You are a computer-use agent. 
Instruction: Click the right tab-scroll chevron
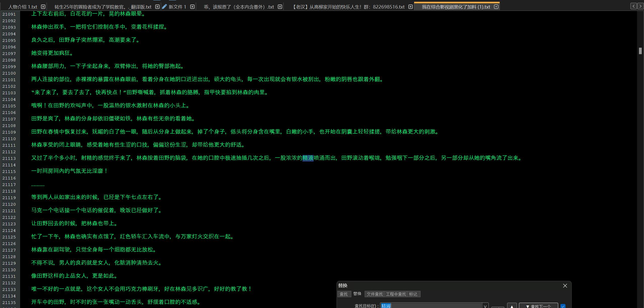coord(640,6)
